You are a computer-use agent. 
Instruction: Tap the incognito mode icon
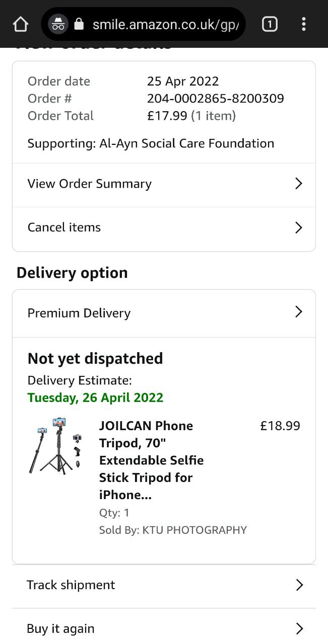coord(58,24)
